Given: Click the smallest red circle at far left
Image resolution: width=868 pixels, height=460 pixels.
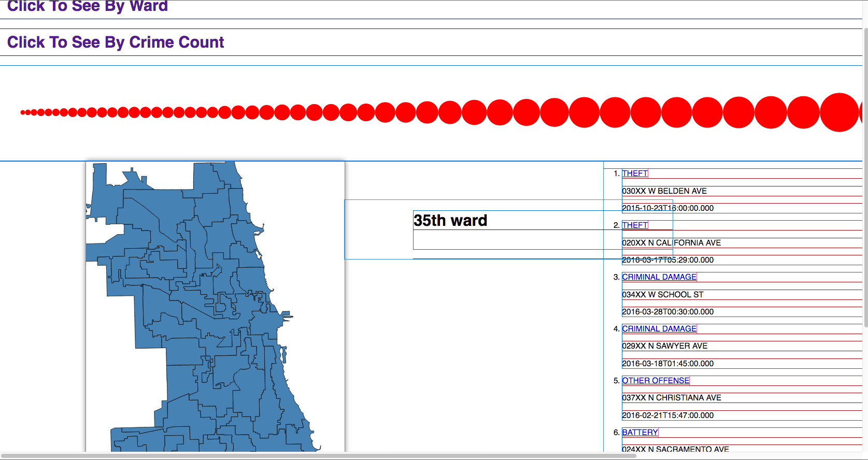Looking at the screenshot, I should 22,112.
